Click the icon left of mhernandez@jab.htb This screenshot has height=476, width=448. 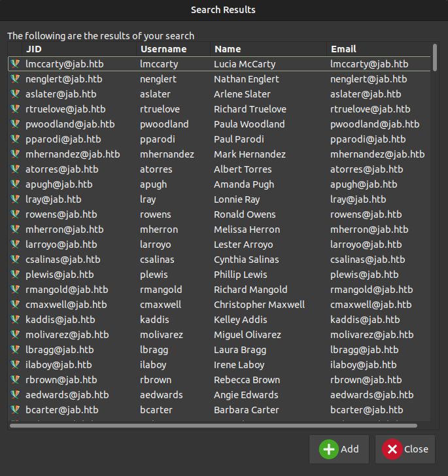[x=16, y=154]
